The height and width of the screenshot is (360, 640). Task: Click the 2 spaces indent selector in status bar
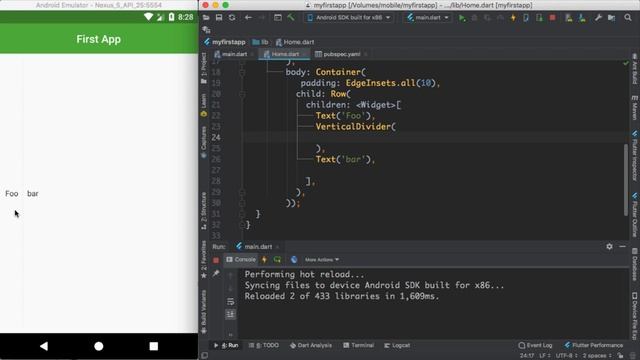597,356
